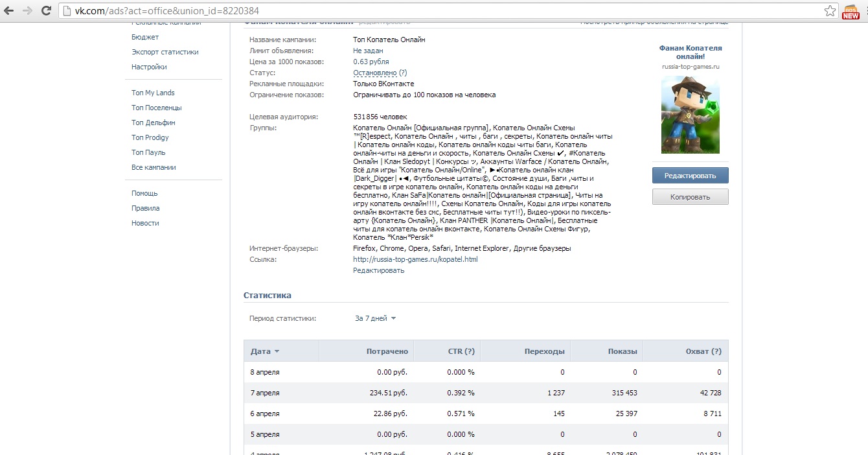Select the Топ Поселенцы campaign
The image size is (868, 455).
(157, 108)
